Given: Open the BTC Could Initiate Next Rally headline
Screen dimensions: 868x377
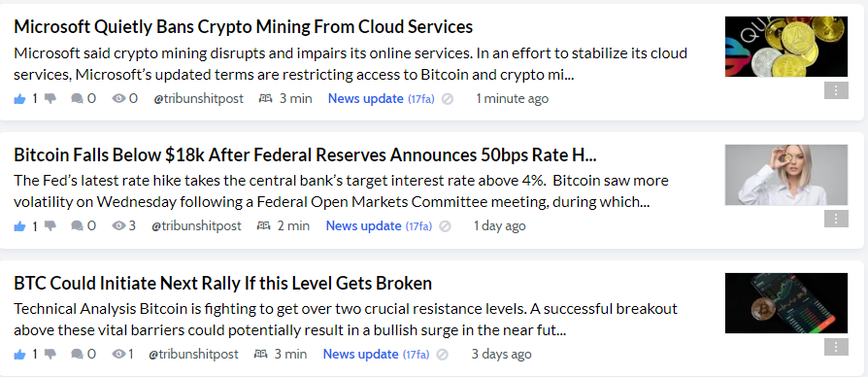Looking at the screenshot, I should [x=222, y=284].
